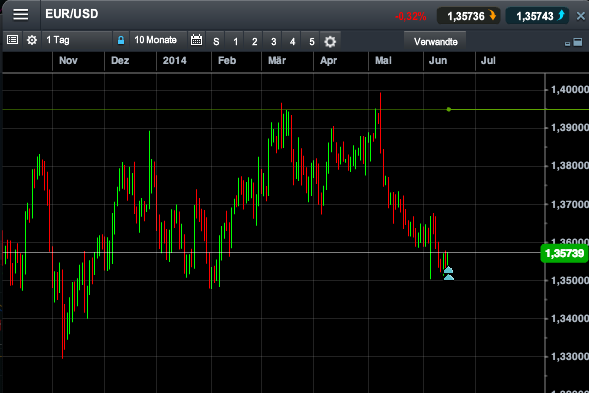Viewport: 589px width, 393px height.
Task: Open layout settings gear after preset 5
Action: tap(330, 41)
